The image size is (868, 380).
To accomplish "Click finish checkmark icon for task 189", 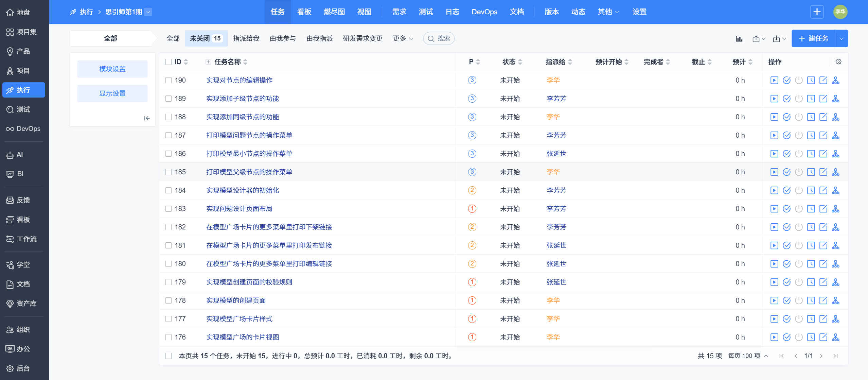I will [786, 99].
